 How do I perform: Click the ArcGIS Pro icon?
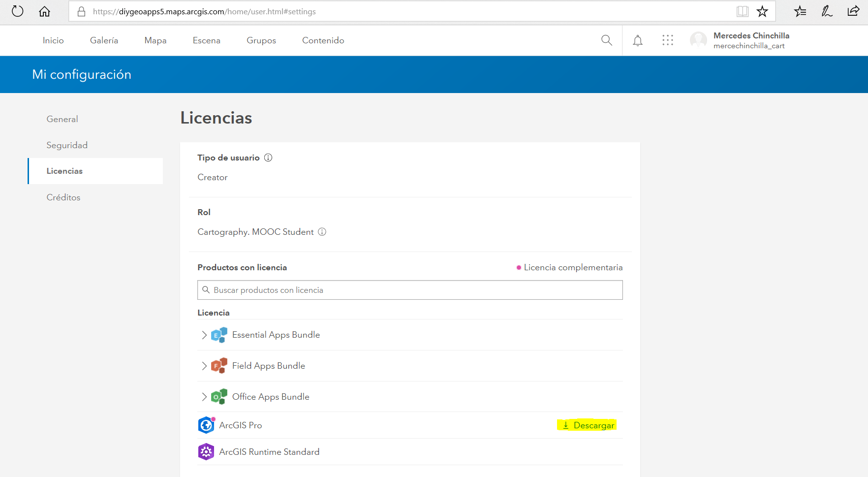(x=206, y=425)
